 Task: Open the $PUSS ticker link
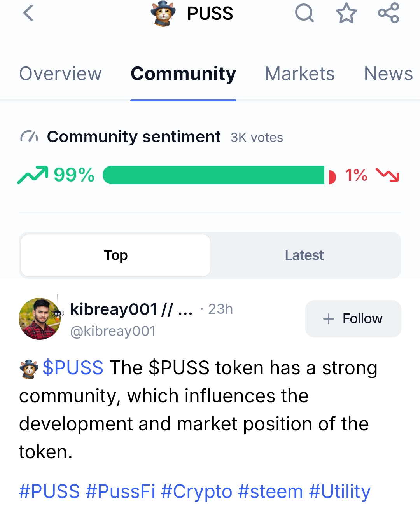[x=73, y=368]
